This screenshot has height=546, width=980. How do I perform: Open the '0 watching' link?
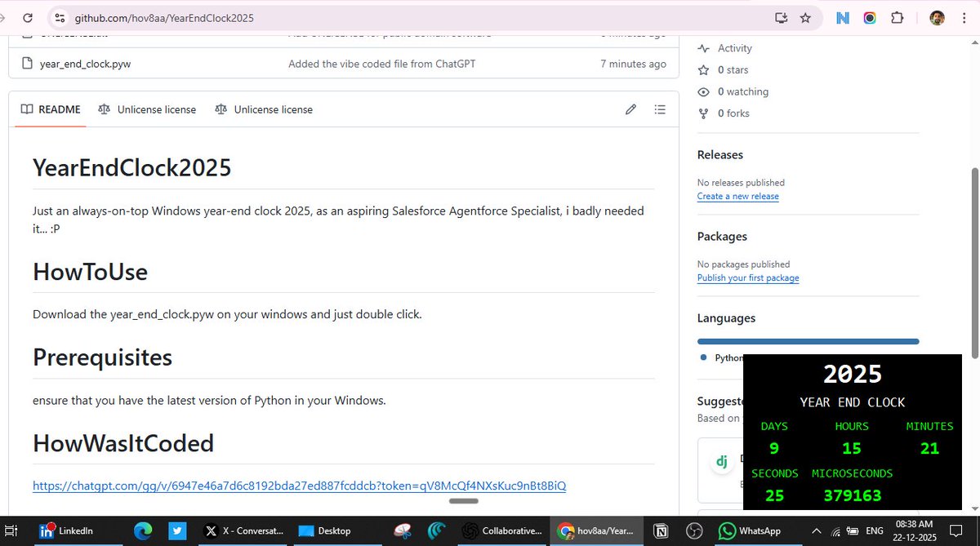(x=733, y=91)
